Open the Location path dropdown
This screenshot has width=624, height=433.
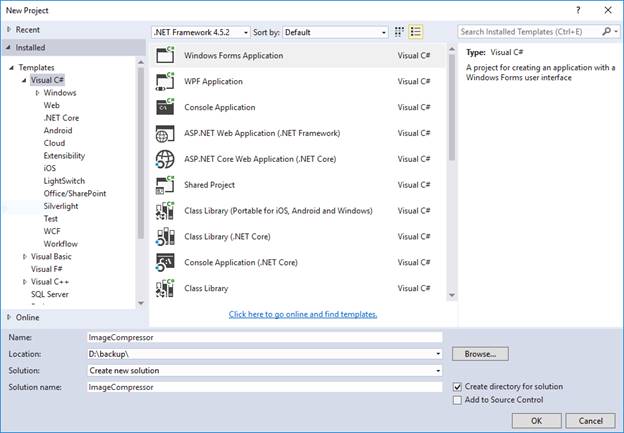(x=438, y=354)
